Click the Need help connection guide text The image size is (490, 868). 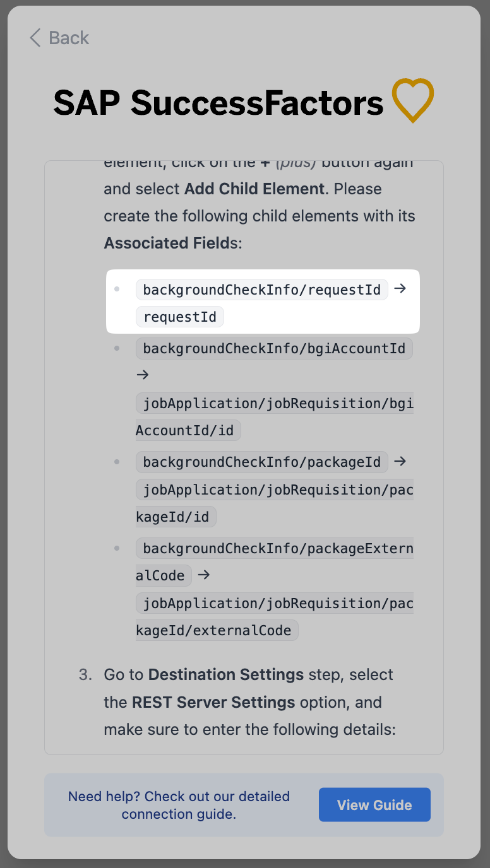(179, 805)
